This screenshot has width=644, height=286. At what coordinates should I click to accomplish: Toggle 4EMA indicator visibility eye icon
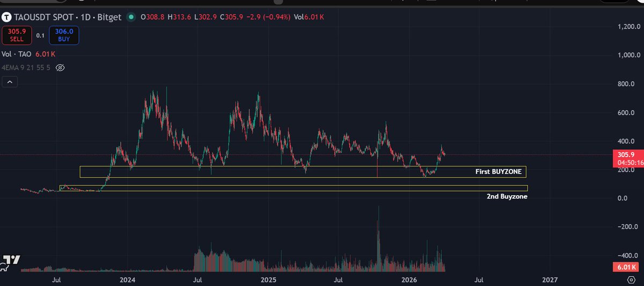point(60,68)
